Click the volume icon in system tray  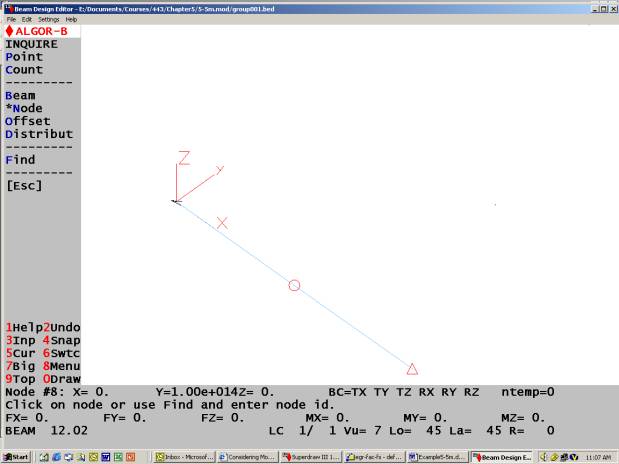click(544, 457)
